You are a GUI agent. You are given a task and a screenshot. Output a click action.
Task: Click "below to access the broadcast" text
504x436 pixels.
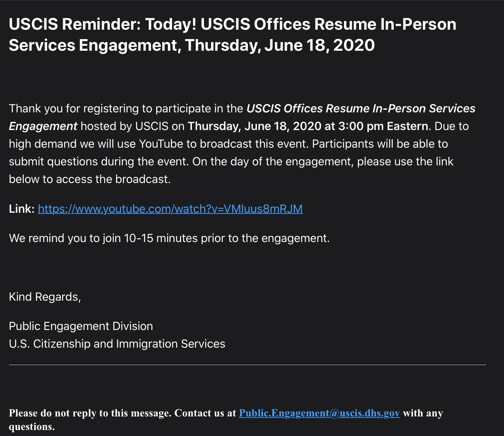tap(90, 179)
